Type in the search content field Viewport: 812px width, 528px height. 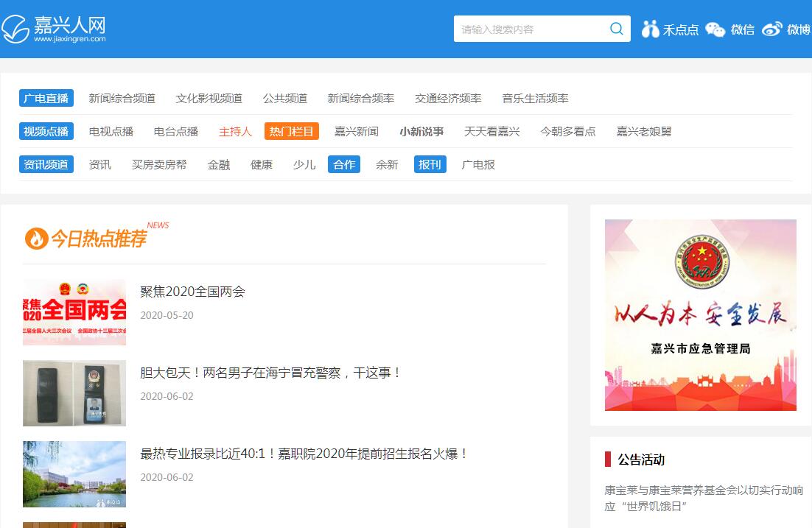pos(529,29)
